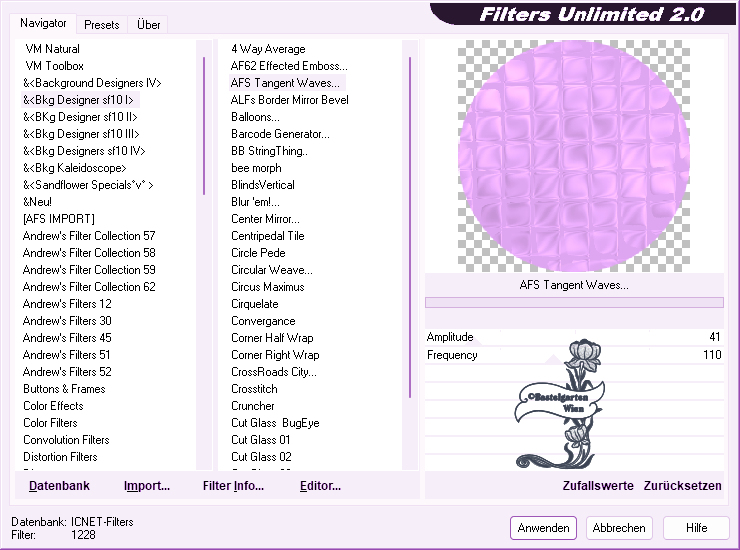
Task: Cancel with the Abbrechen button
Action: [x=619, y=527]
